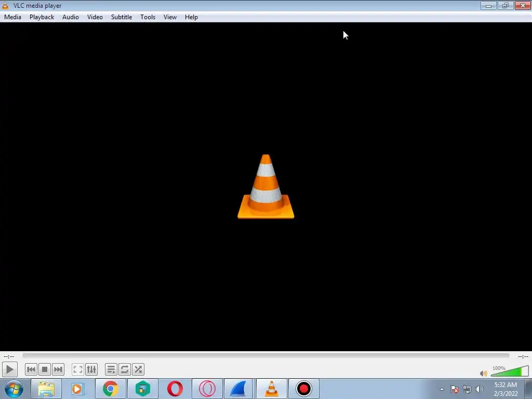Skip to next media track

coord(58,369)
